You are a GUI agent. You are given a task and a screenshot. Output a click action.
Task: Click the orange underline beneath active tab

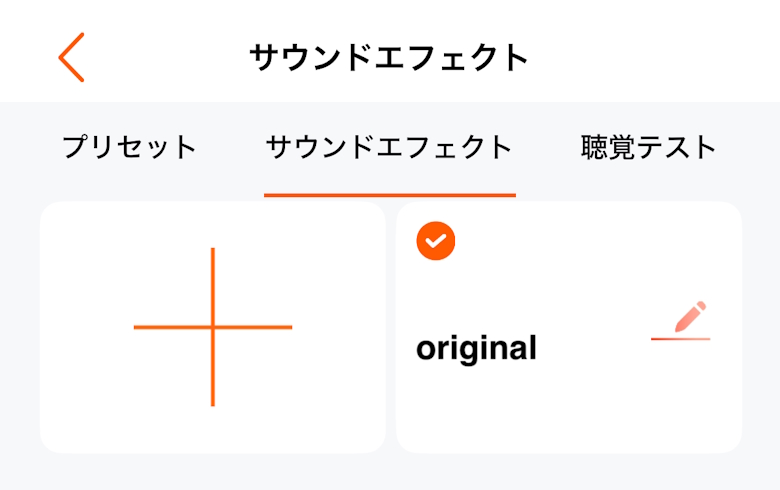click(x=389, y=195)
